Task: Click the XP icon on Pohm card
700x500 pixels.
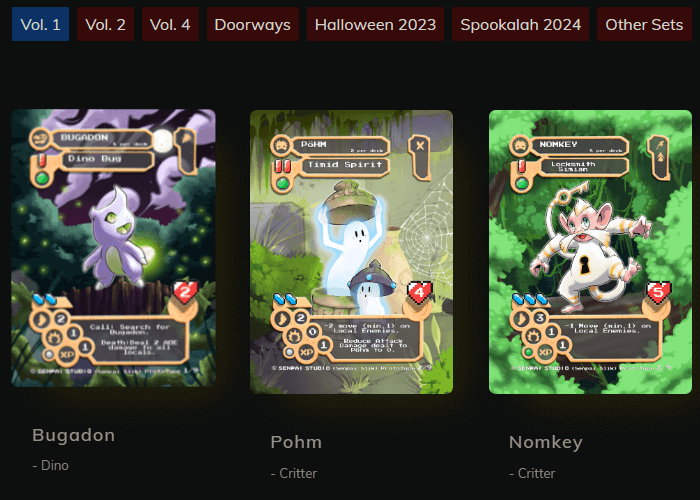Action: (306, 353)
